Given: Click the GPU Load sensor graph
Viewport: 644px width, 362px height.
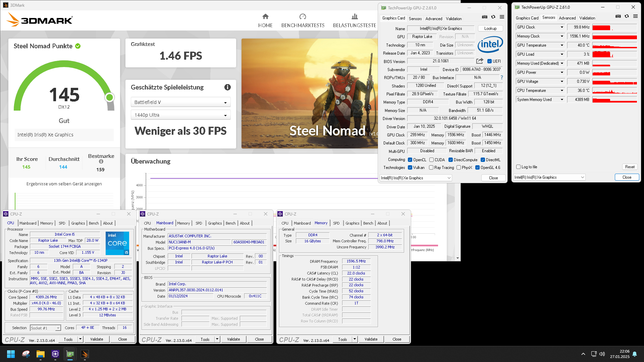Looking at the screenshot, I should 614,54.
